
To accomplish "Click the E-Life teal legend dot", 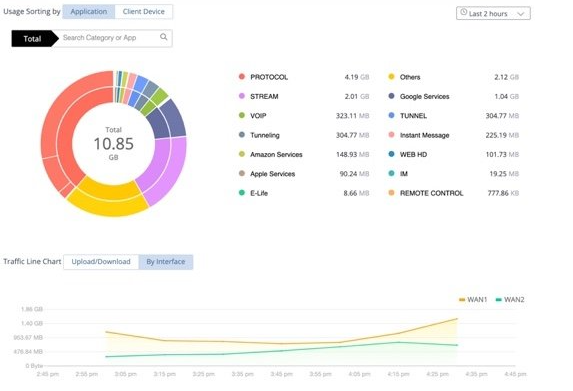I will (x=242, y=193).
